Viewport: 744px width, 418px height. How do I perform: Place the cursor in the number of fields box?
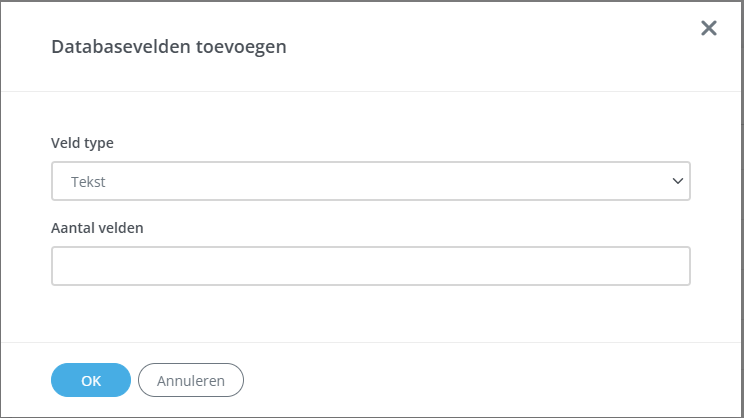click(x=370, y=266)
